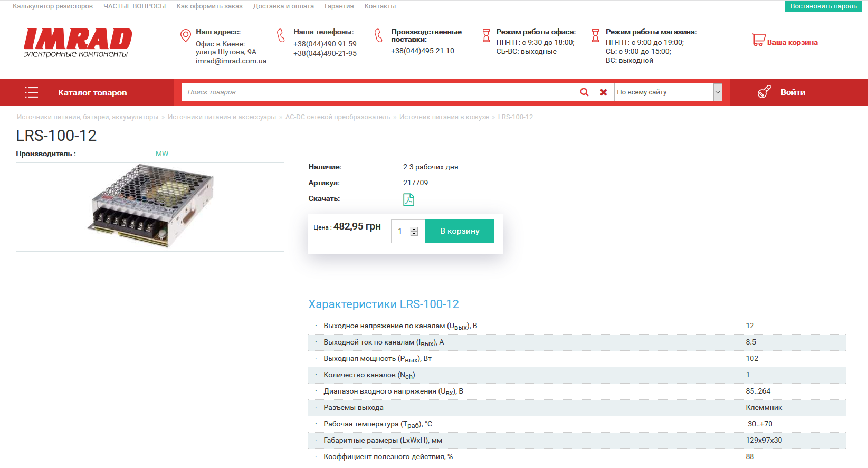Click the price 482,95 грн
868x468 pixels.
coord(357,226)
